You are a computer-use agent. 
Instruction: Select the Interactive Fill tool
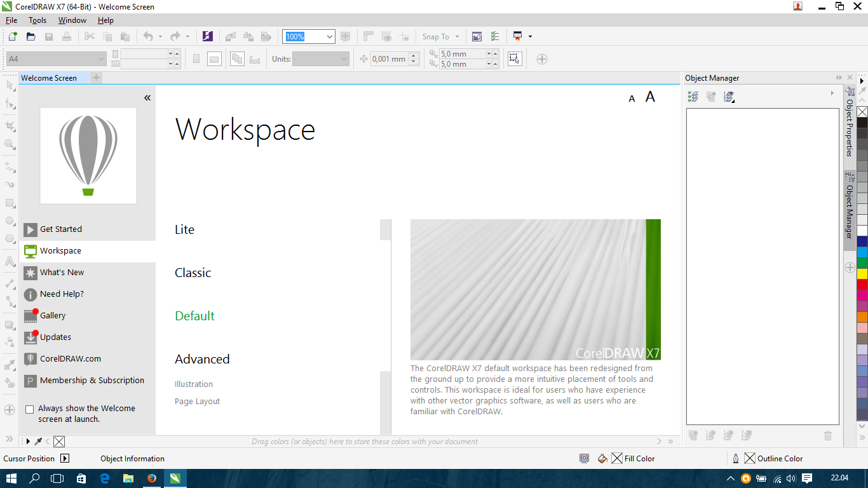click(x=10, y=383)
